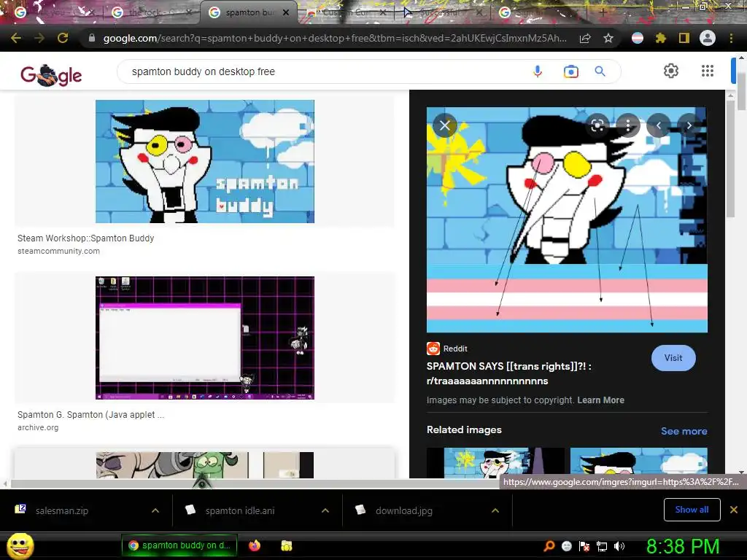Open the preview three-dot options menu
The image size is (747, 560).
pos(628,125)
